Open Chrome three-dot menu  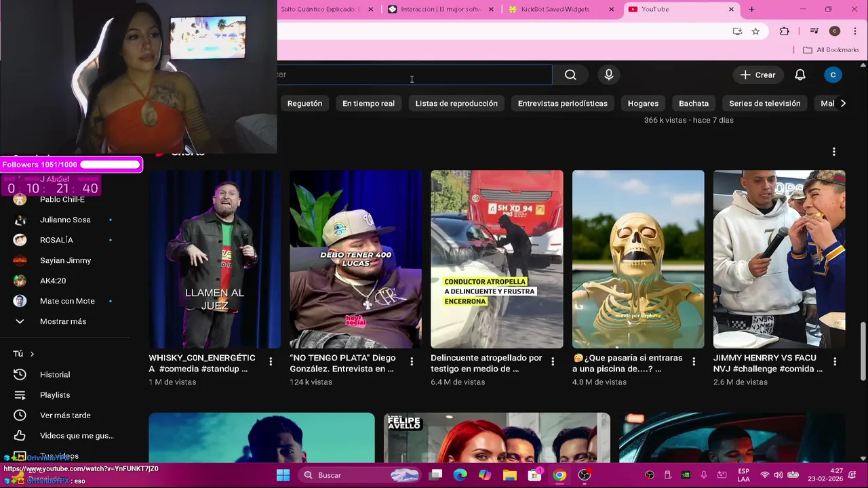click(854, 31)
